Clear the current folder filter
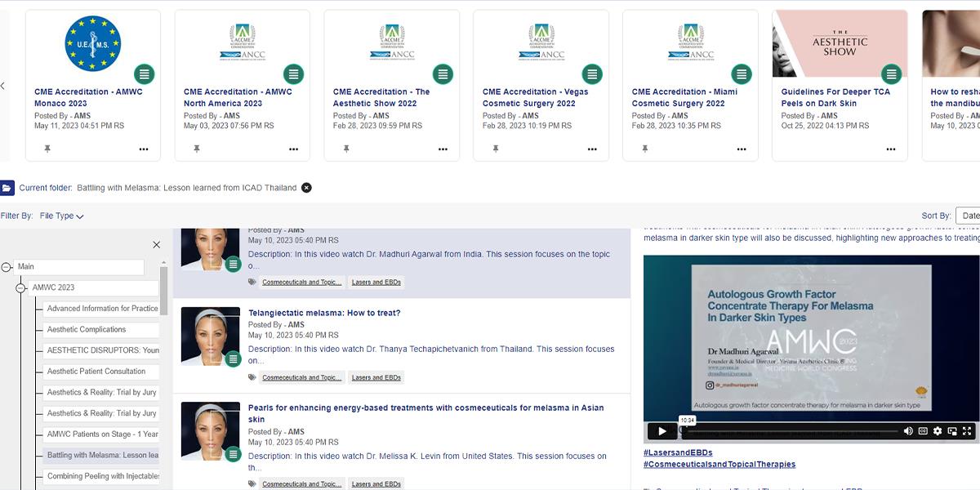This screenshot has width=980, height=490. tap(306, 188)
